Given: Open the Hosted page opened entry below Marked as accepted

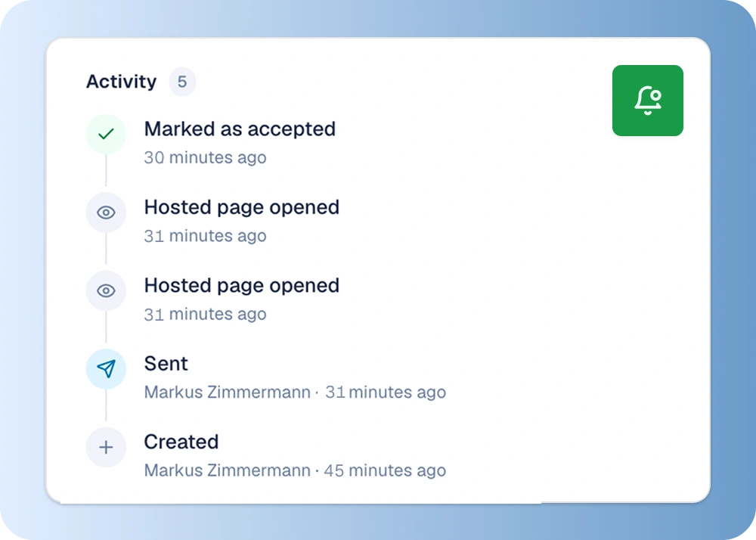Looking at the screenshot, I should 242,207.
